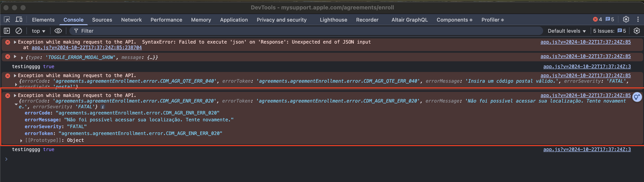Screen dimensions: 644x182
Task: Open the top JavaScript context dropdown
Action: [x=38, y=31]
